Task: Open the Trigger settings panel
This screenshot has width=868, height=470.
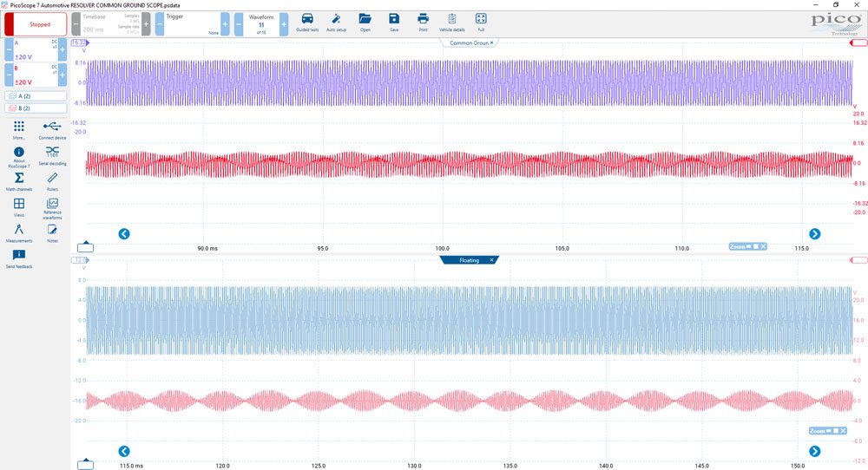Action: click(x=192, y=24)
